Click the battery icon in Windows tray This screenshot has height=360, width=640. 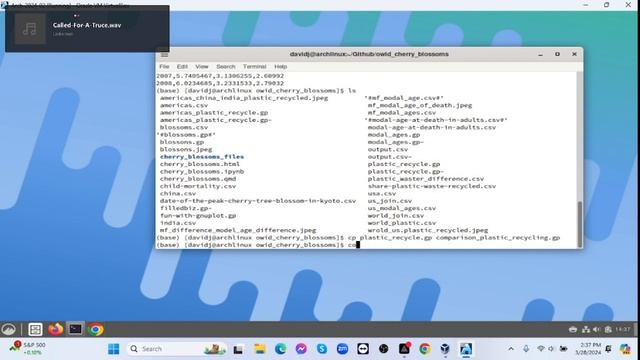[x=563, y=349]
